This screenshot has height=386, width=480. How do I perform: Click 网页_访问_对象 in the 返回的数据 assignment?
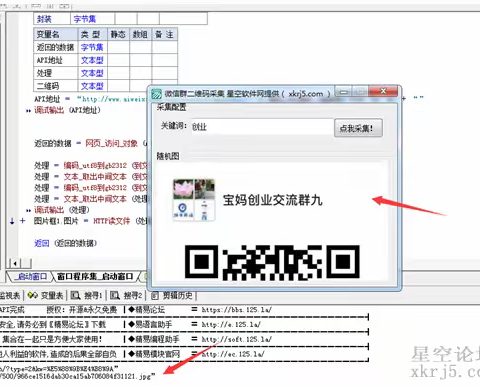tap(111, 143)
